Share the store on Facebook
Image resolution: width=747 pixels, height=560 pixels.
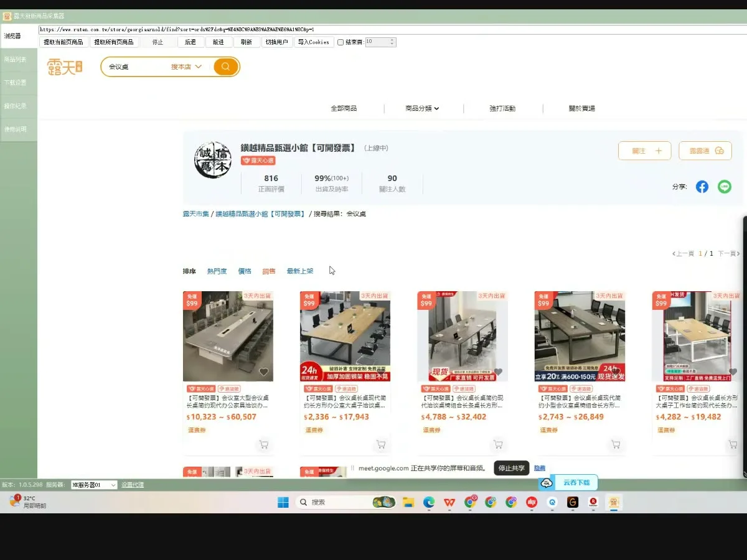point(702,187)
